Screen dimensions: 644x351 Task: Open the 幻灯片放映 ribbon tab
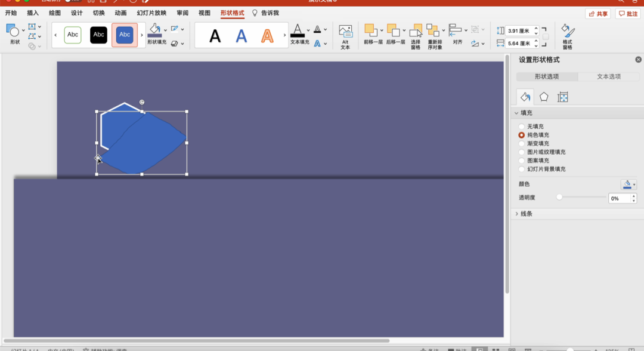pos(151,13)
